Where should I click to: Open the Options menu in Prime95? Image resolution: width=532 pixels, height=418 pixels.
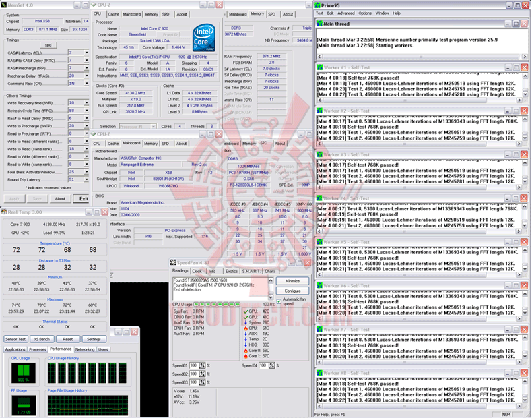(x=364, y=13)
